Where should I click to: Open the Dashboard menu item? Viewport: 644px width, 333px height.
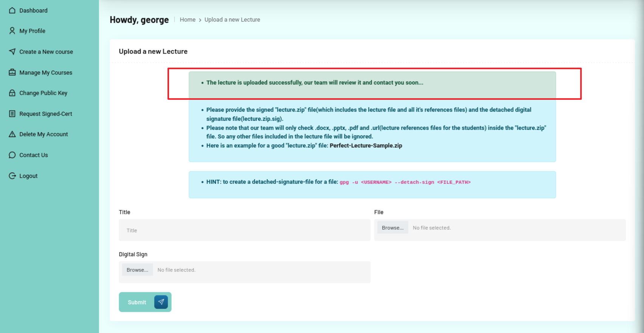[33, 11]
